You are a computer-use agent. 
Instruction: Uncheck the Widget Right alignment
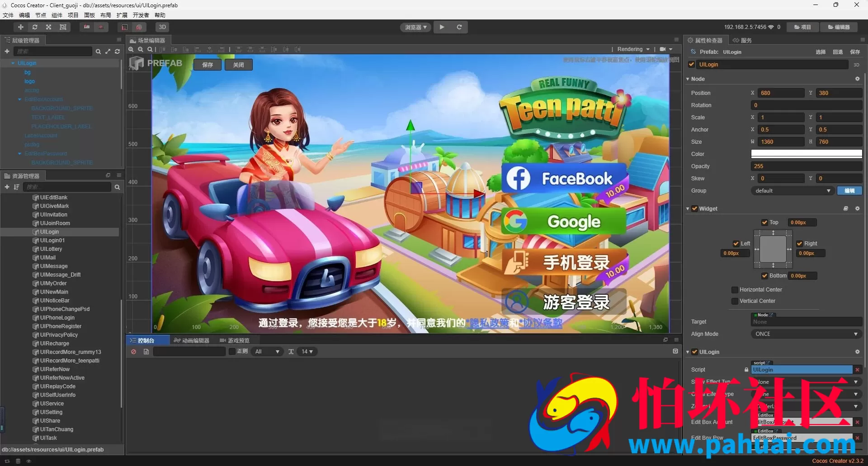click(800, 244)
